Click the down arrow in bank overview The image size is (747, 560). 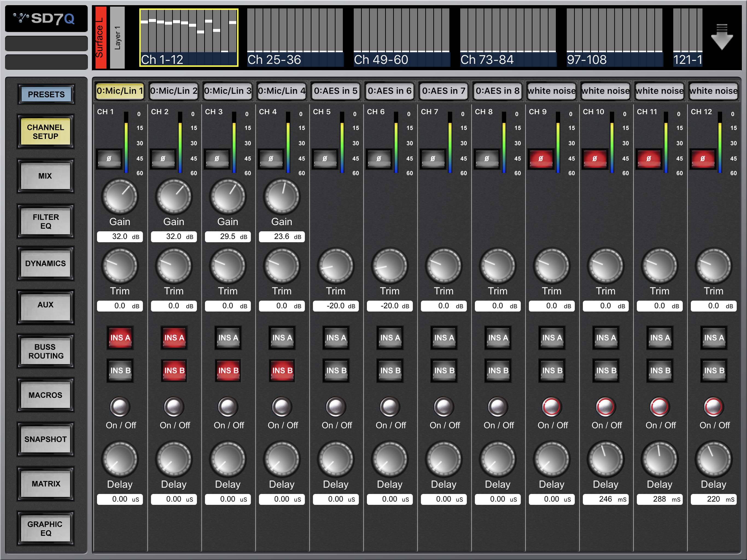coord(722,37)
